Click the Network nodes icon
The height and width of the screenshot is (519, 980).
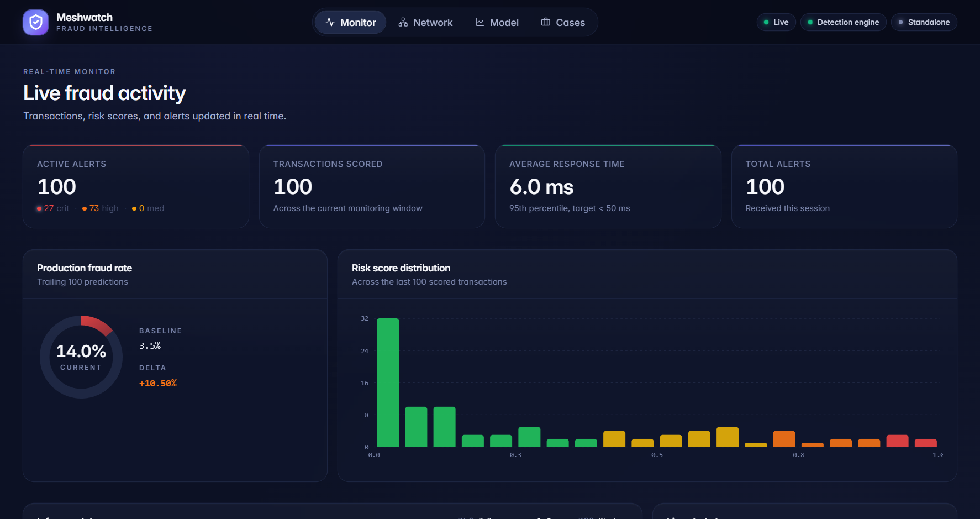(x=403, y=22)
